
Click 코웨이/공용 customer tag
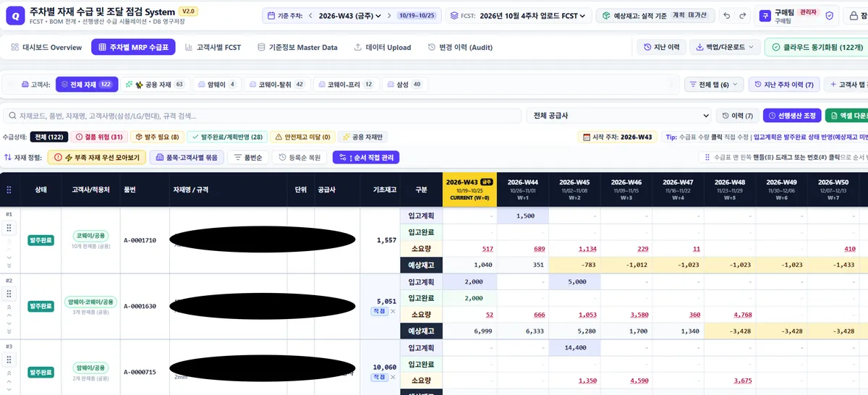(x=90, y=236)
